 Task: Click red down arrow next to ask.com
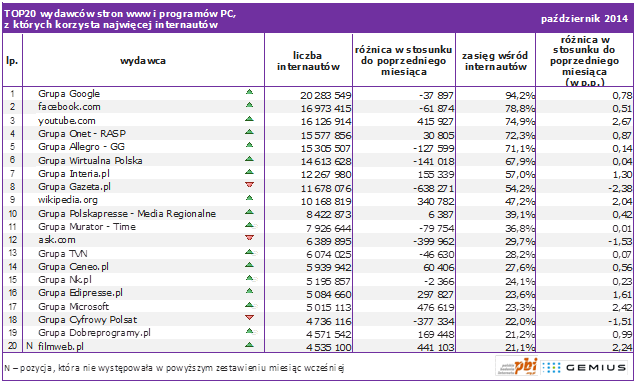(x=249, y=238)
